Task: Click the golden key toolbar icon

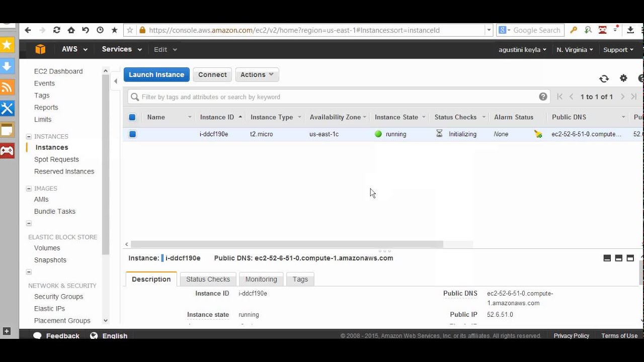Action: (x=574, y=30)
